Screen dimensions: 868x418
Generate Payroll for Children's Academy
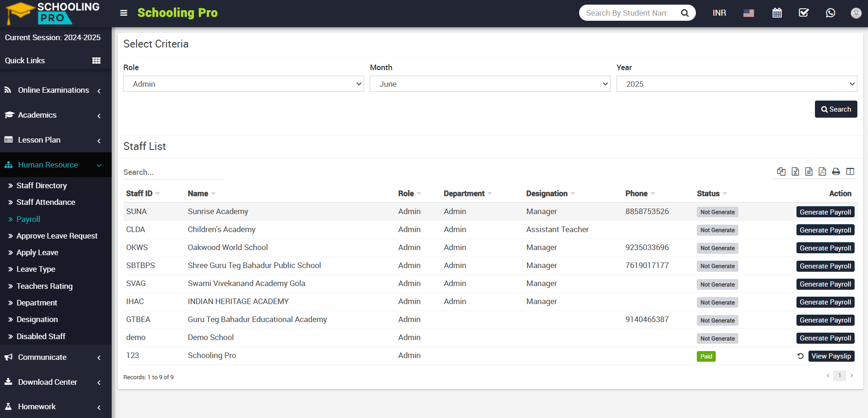(825, 230)
